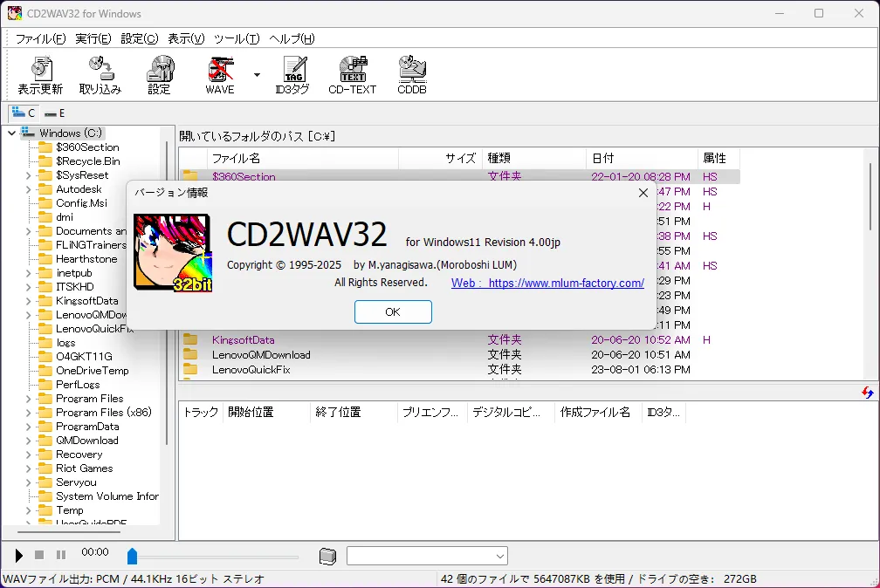Viewport: 880px width, 588px height.
Task: Expand the ITSKHD folder node
Action: (29, 287)
